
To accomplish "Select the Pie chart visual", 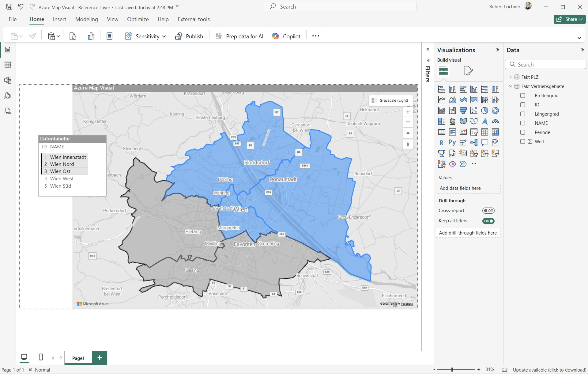I will pyautogui.click(x=484, y=111).
